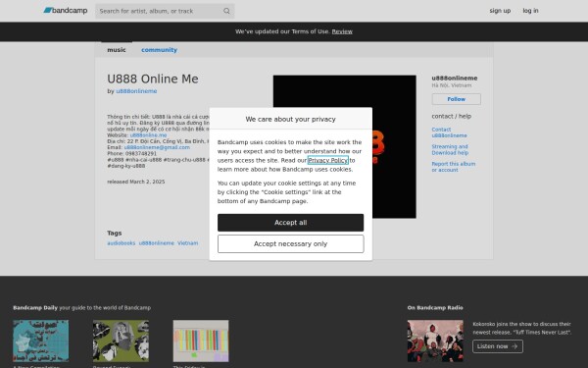Click the 'Phone: 0983748291' line
Screen dimensions: 588x368
point(131,154)
